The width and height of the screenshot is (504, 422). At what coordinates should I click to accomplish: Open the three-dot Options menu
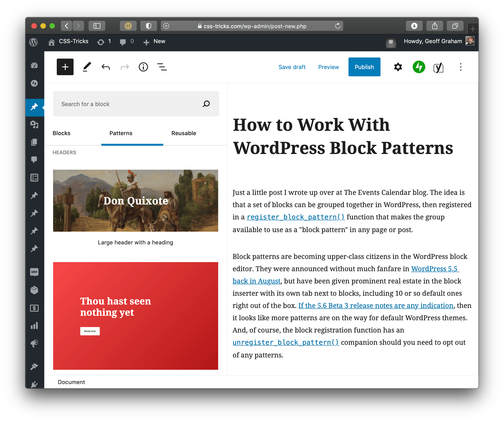pos(461,67)
